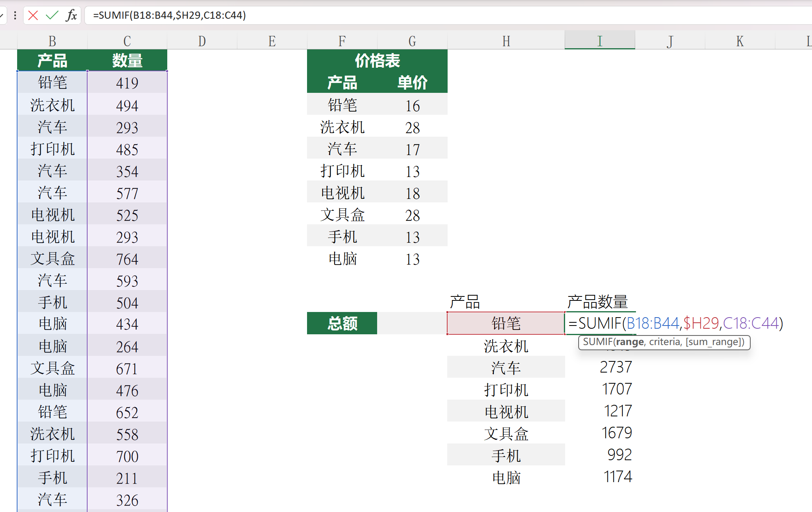Click the cell showing 764 in column C

[x=127, y=259]
